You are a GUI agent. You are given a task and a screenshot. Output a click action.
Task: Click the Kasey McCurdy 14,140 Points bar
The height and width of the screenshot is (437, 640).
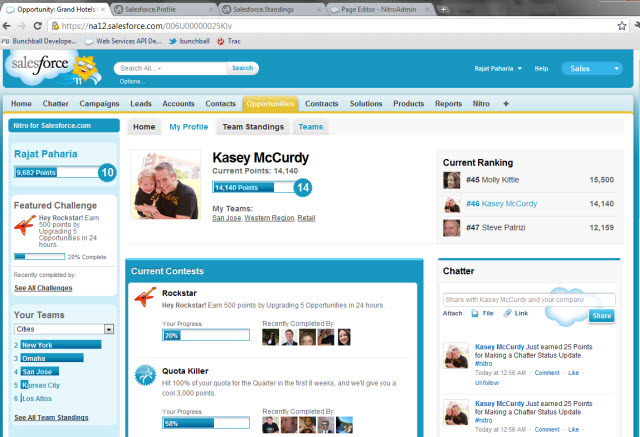(x=253, y=187)
